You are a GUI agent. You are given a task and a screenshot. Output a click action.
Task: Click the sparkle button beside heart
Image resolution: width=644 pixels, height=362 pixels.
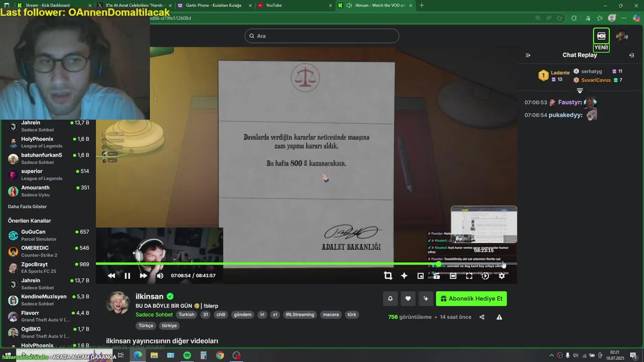coord(426,299)
